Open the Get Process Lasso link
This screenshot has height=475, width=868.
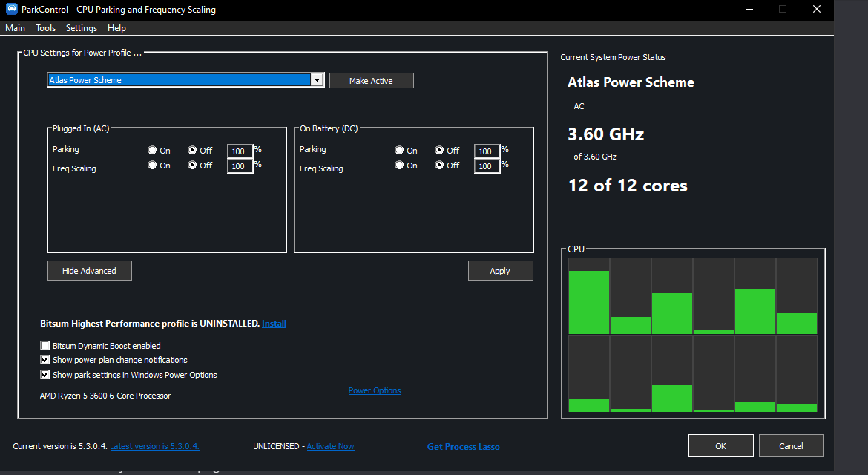coord(464,447)
